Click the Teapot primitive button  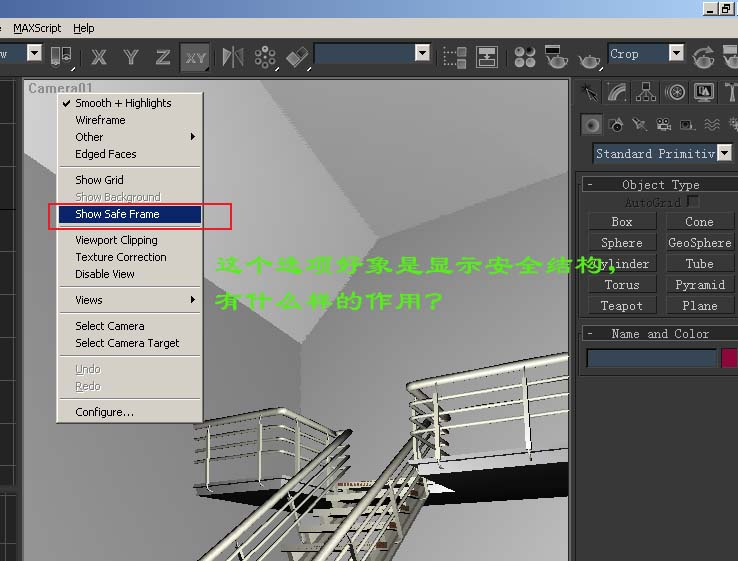click(621, 306)
